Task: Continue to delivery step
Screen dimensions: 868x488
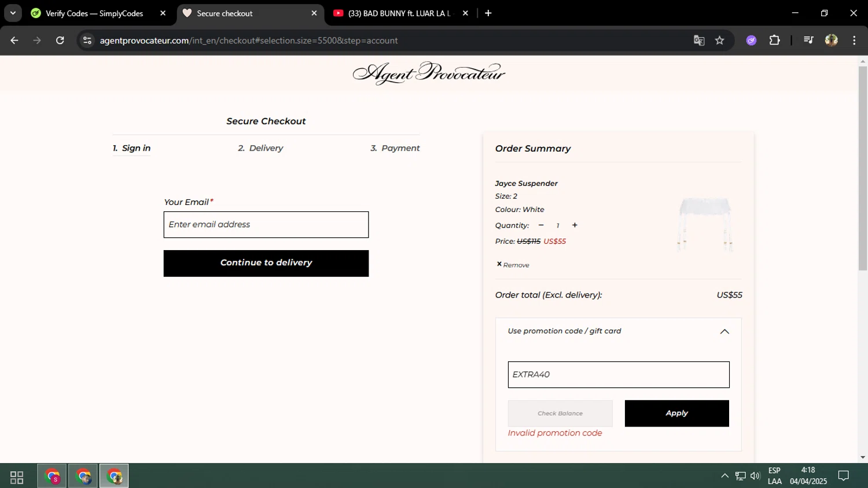Action: 266,263
